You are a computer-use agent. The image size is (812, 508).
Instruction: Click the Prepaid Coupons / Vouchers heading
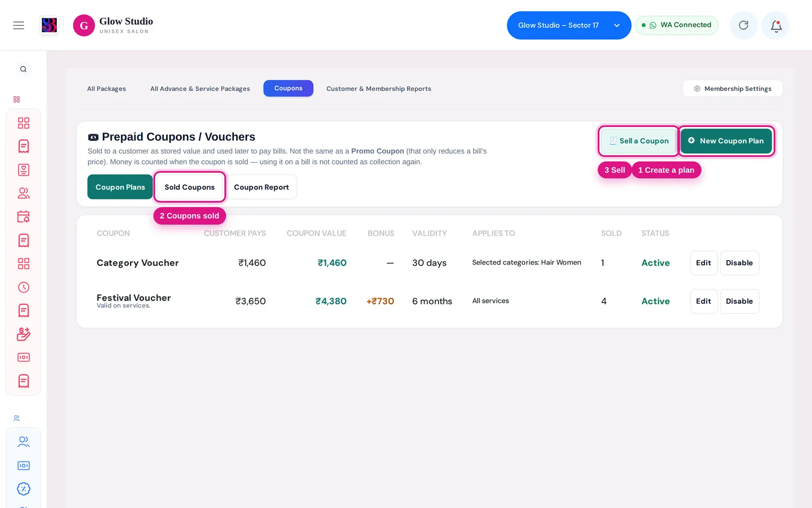coord(172,137)
